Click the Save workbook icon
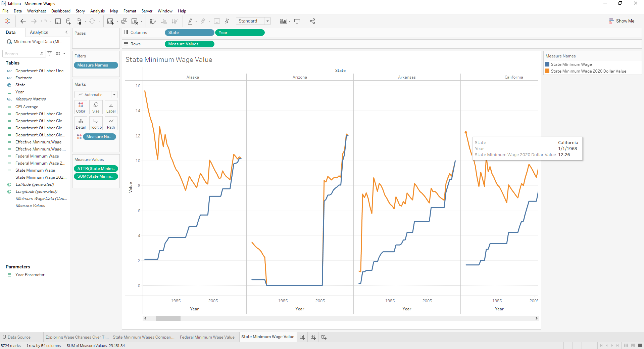Image resolution: width=644 pixels, height=349 pixels. coord(58,21)
